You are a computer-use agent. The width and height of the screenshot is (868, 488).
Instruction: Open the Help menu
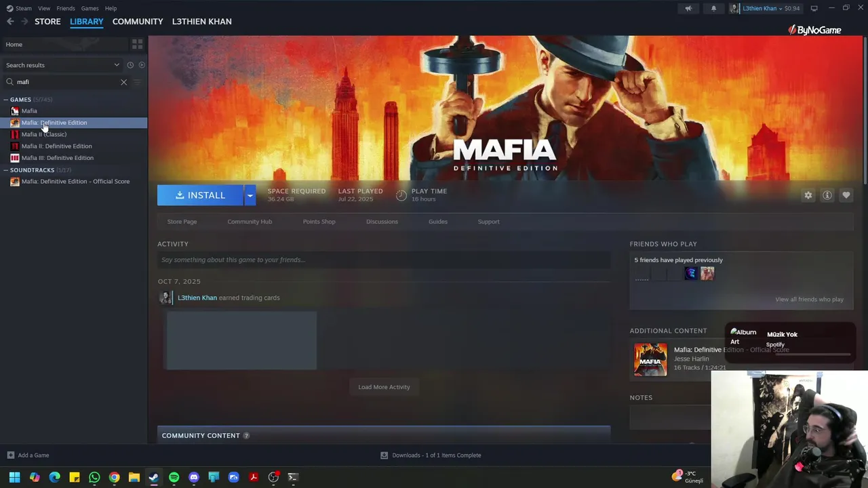111,8
